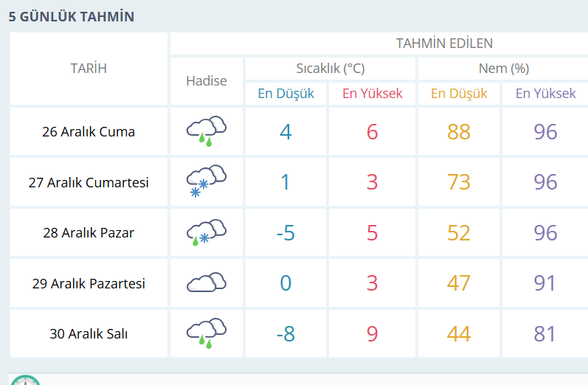Click the TARİH column header
Viewport: 588px width, 385px height.
[x=89, y=69]
